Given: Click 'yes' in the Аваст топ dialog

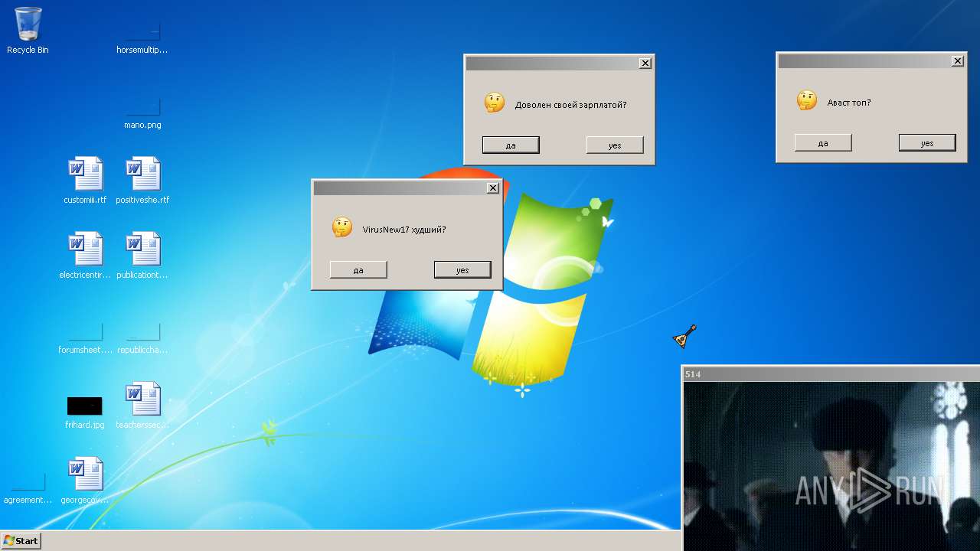Looking at the screenshot, I should [x=927, y=143].
